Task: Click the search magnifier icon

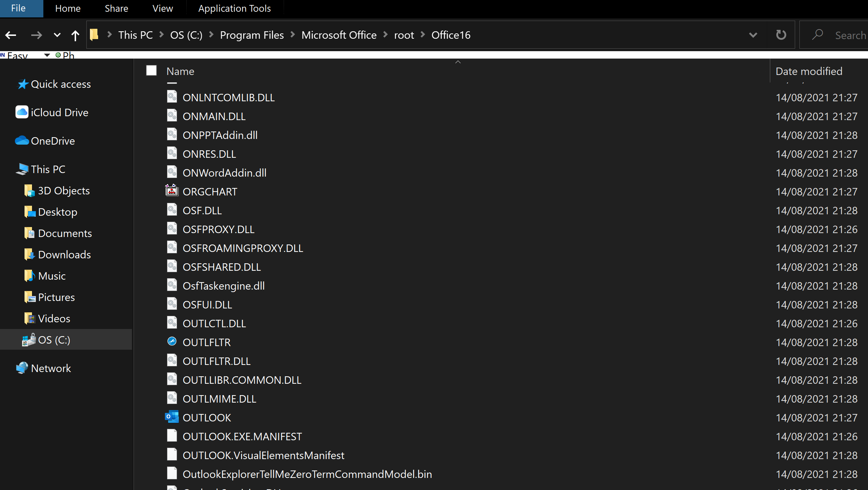Action: (818, 35)
